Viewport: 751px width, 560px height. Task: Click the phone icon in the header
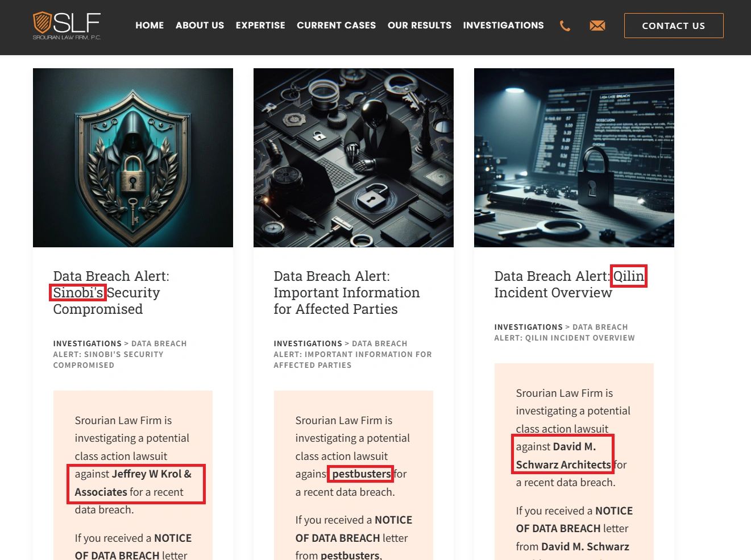(x=565, y=26)
